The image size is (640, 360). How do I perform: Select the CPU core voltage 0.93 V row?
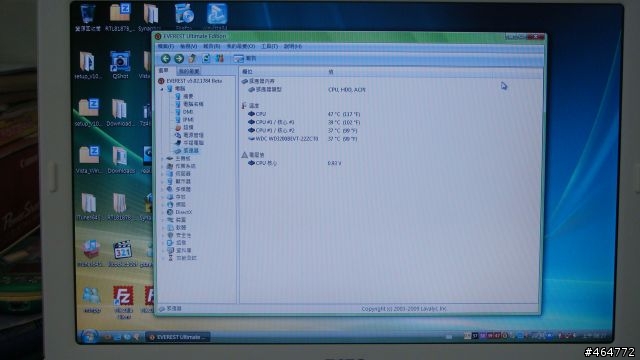coord(296,163)
